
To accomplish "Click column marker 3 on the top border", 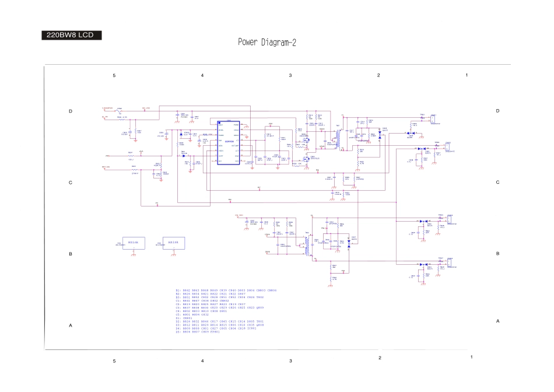I will [290, 75].
